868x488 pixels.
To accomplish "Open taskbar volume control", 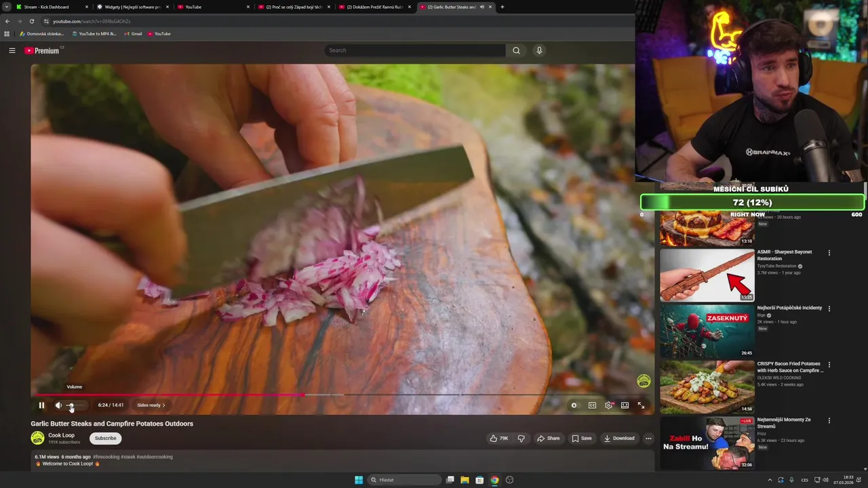I will 825,480.
